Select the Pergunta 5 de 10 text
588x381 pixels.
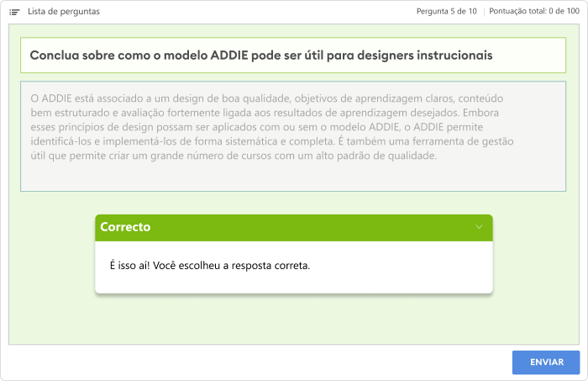pyautogui.click(x=447, y=12)
